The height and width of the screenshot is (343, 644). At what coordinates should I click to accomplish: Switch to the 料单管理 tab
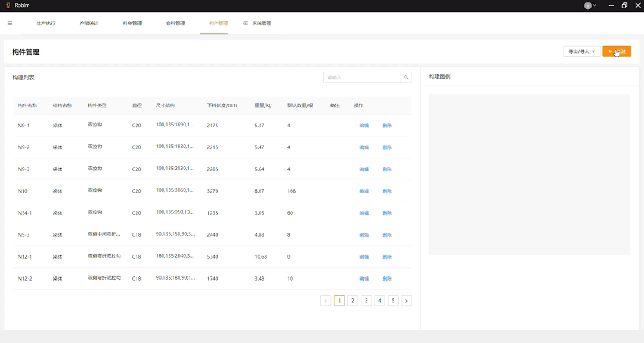pyautogui.click(x=132, y=23)
